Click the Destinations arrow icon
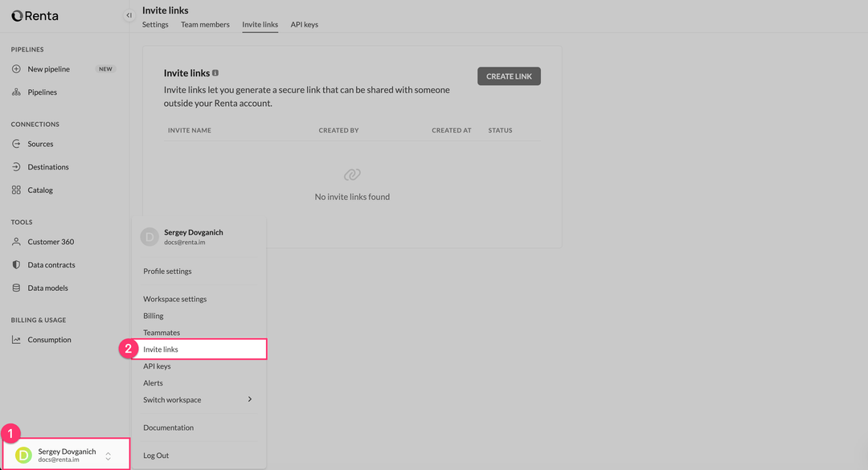 pyautogui.click(x=16, y=166)
